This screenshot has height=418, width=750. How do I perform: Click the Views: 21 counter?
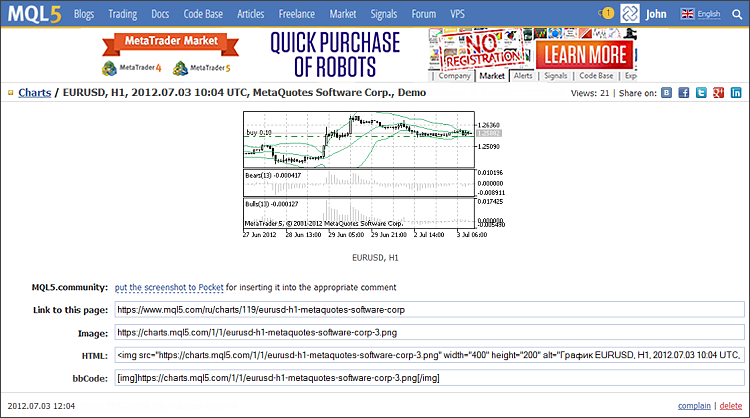[x=590, y=93]
